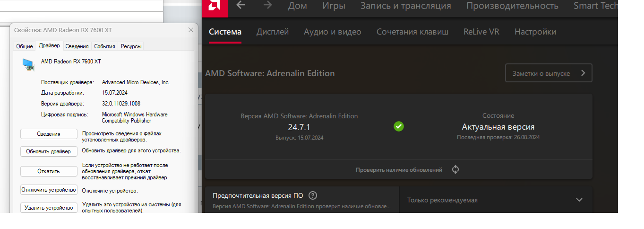This screenshot has height=229, width=644.
Task: Close the Свойства AMD Radeon dialog
Action: pyautogui.click(x=191, y=30)
